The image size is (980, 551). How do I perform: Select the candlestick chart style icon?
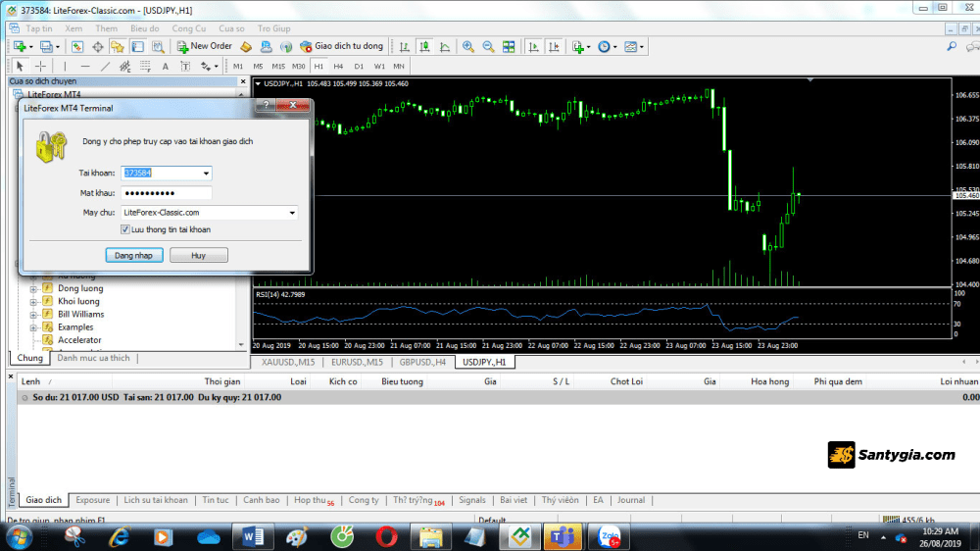click(x=424, y=47)
